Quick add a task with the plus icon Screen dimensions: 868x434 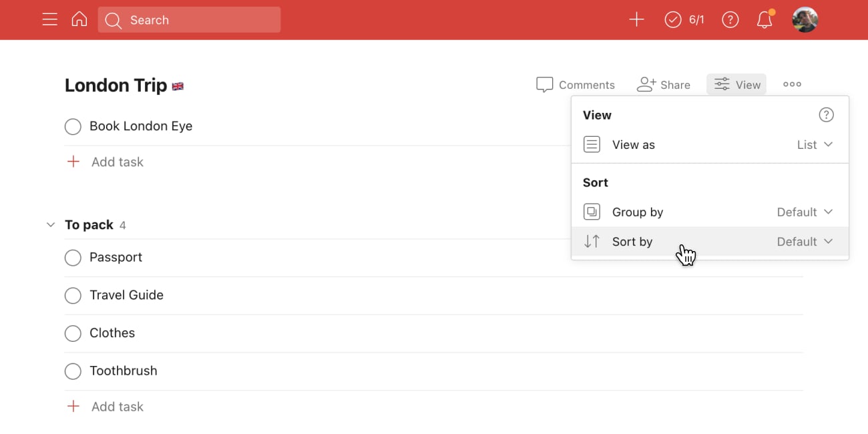click(636, 19)
